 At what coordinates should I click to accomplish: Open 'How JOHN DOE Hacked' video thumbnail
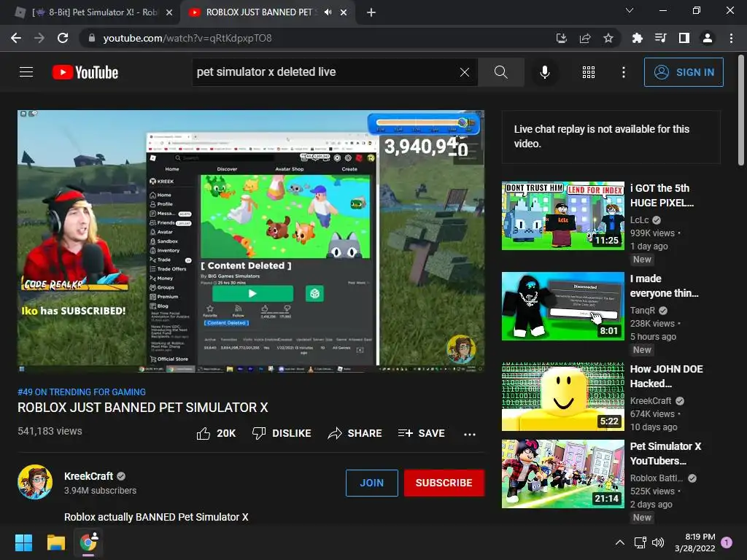coord(562,396)
